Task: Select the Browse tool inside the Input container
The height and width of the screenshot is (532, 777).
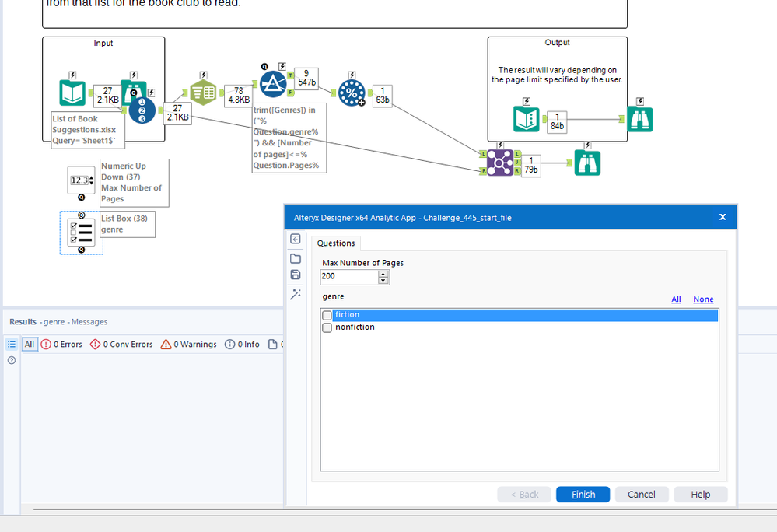Action: pos(133,88)
